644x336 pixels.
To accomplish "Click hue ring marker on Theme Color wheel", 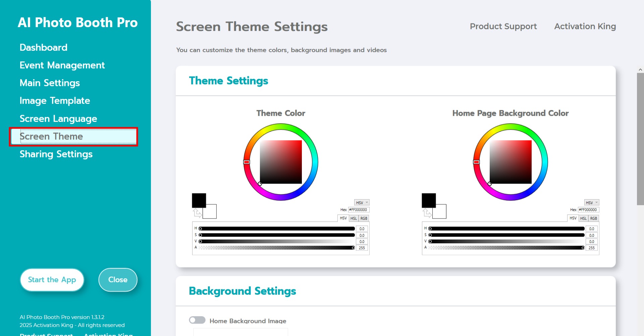I will [247, 162].
